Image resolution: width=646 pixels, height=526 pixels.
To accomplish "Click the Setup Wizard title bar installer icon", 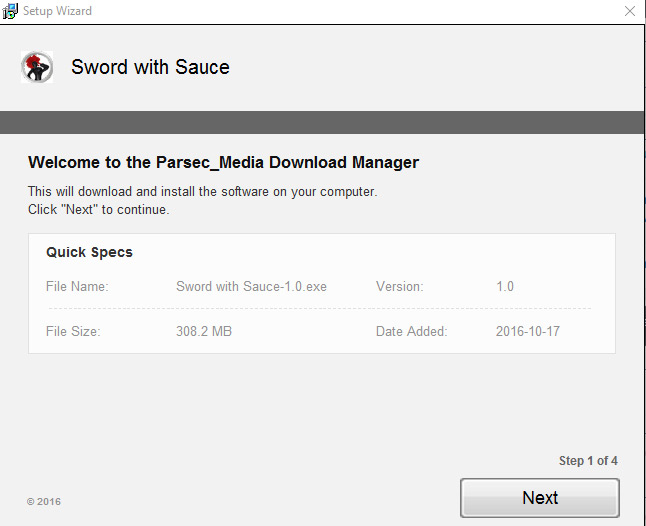I will pyautogui.click(x=10, y=11).
